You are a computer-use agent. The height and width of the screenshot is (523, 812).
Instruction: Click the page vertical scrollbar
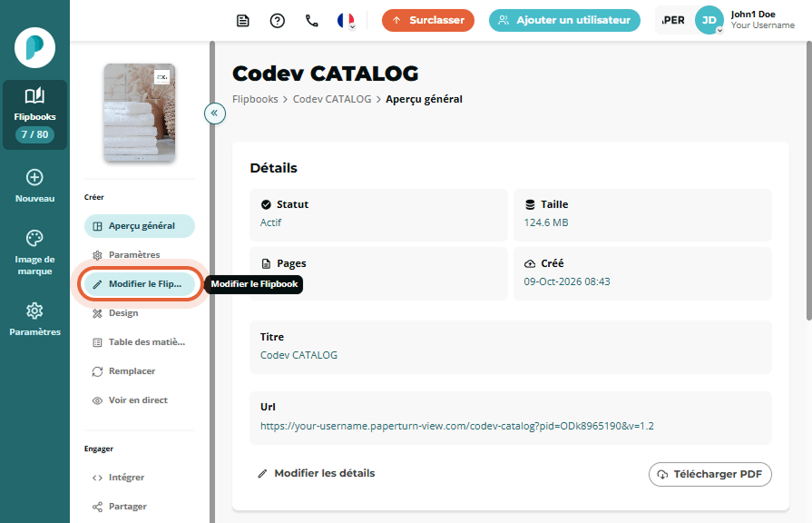pos(809,181)
